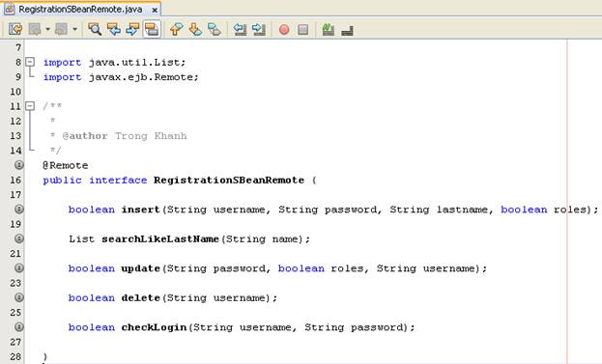Viewport: 602px width, 364px height.
Task: Toggle Highlight Search button
Action: tap(152, 30)
